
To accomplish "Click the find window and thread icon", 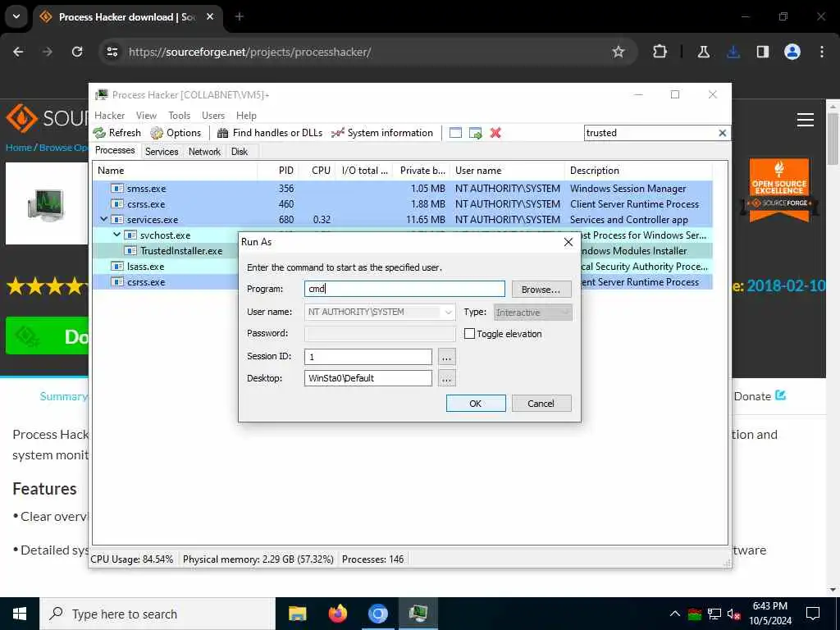I will coord(475,133).
